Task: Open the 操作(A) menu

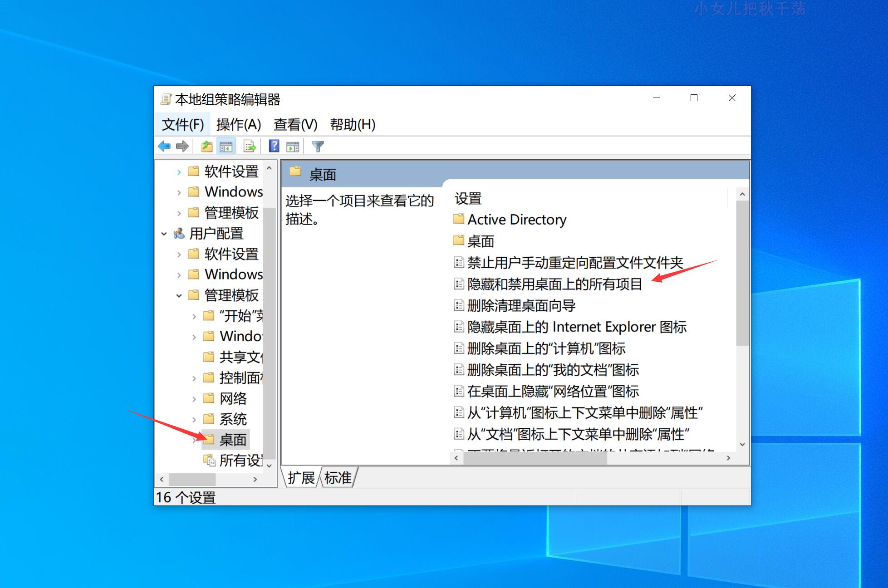Action: click(x=239, y=124)
